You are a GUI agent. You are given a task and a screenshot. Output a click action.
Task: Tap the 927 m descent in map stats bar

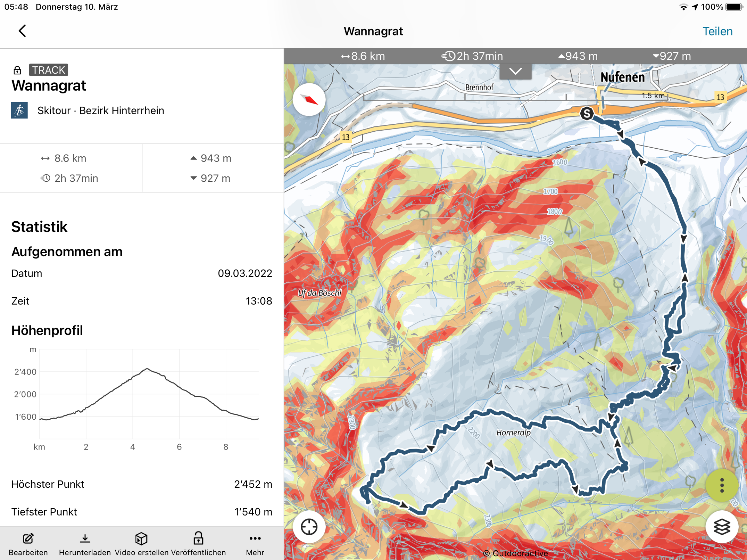(672, 56)
